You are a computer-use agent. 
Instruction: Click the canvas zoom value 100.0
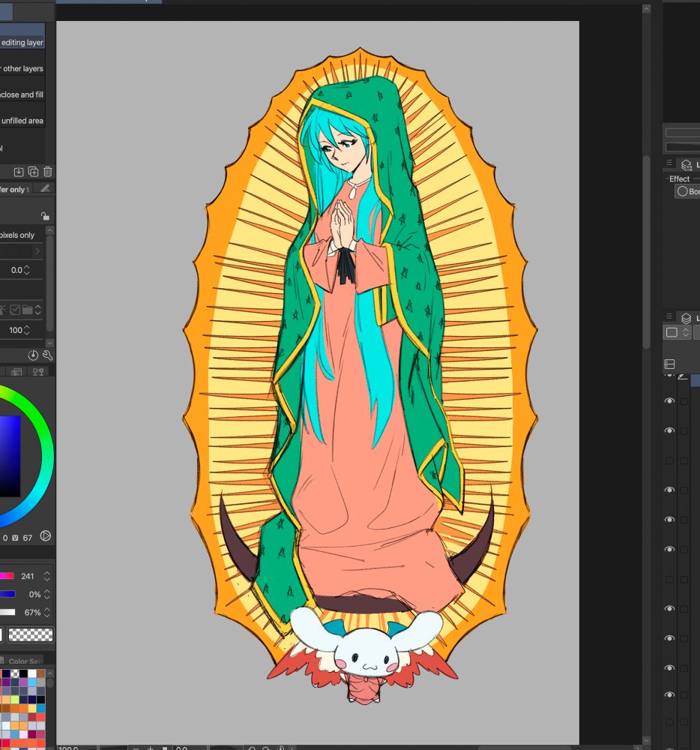pyautogui.click(x=68, y=748)
